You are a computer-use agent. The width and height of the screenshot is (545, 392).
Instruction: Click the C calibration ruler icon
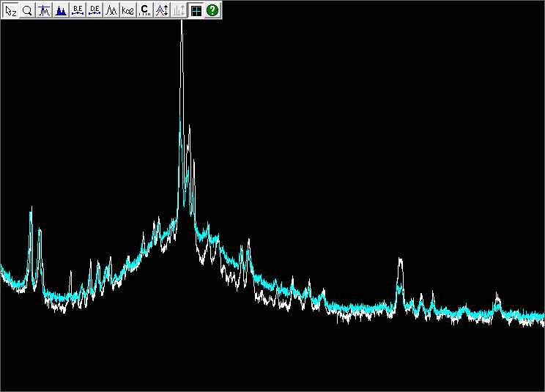tap(145, 10)
